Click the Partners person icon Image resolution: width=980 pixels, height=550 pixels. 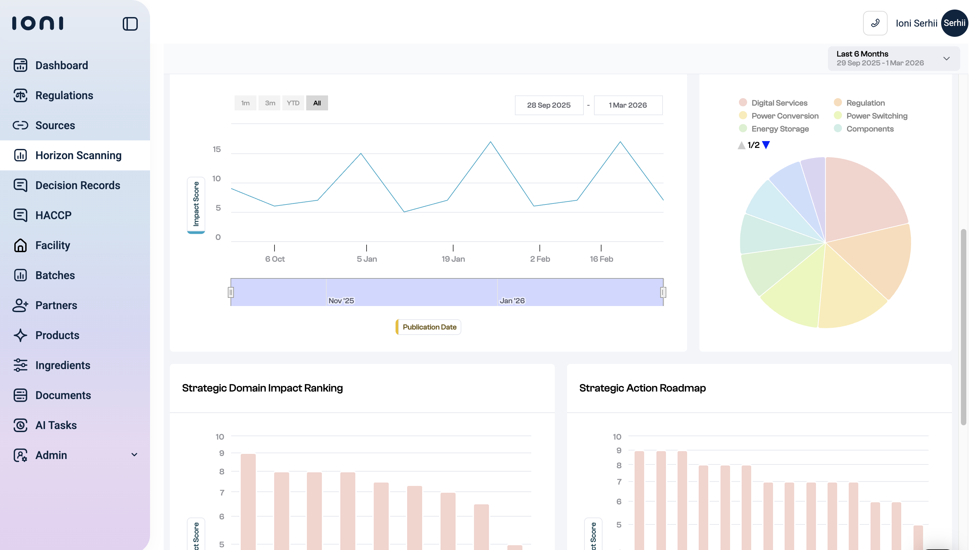click(x=20, y=305)
